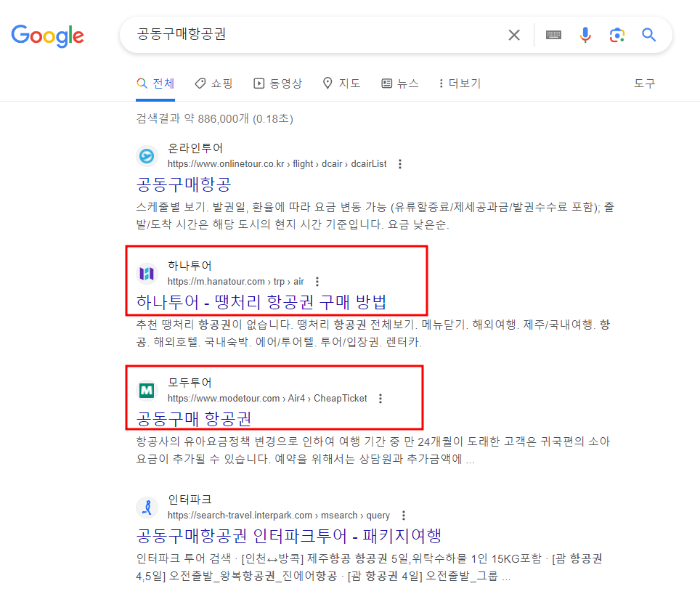The image size is (700, 601).
Task: Clear the search box with X
Action: click(514, 35)
